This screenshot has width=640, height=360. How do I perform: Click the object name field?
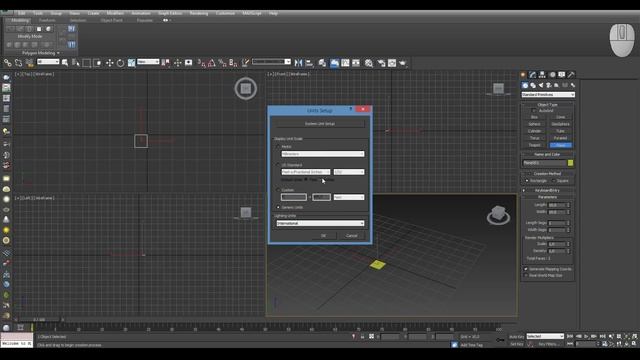(x=544, y=163)
